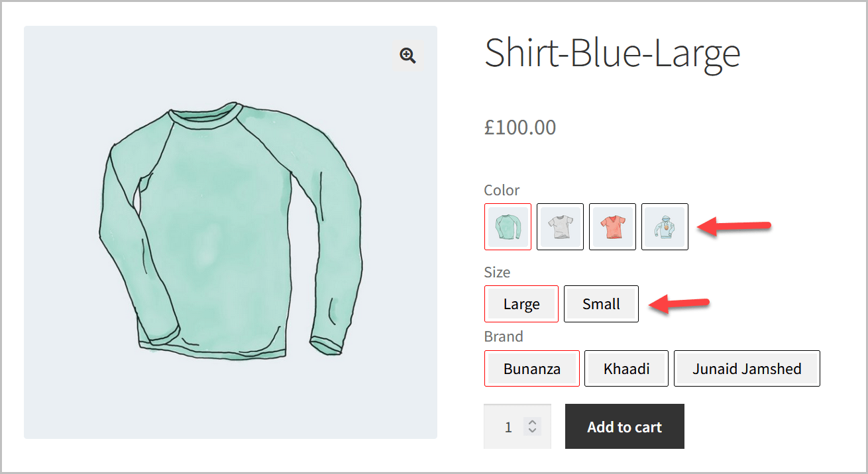The image size is (868, 474).
Task: Switch size to Small
Action: 601,305
